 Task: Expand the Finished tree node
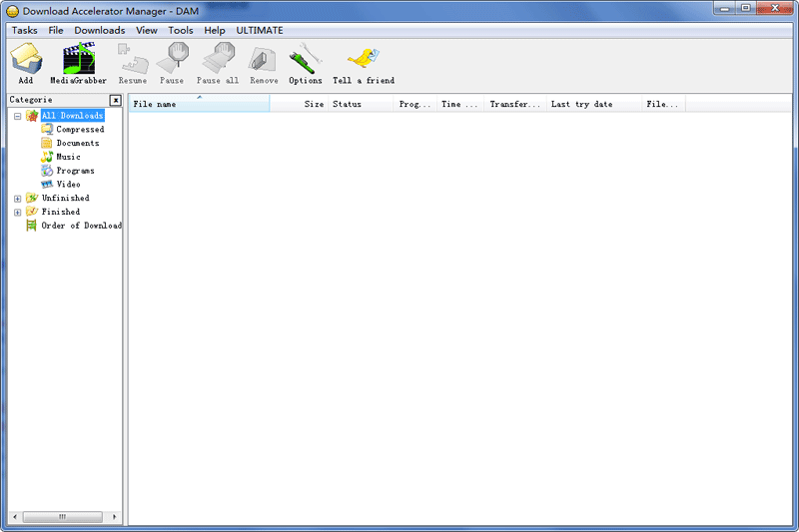pos(17,213)
